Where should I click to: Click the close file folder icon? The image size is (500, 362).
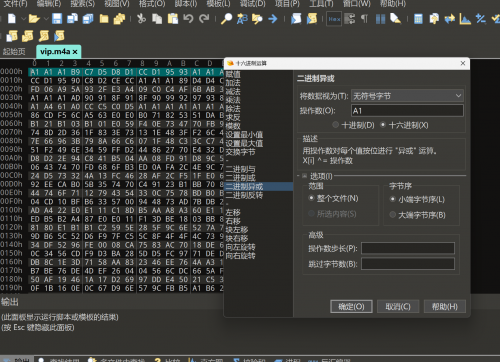coord(104,19)
